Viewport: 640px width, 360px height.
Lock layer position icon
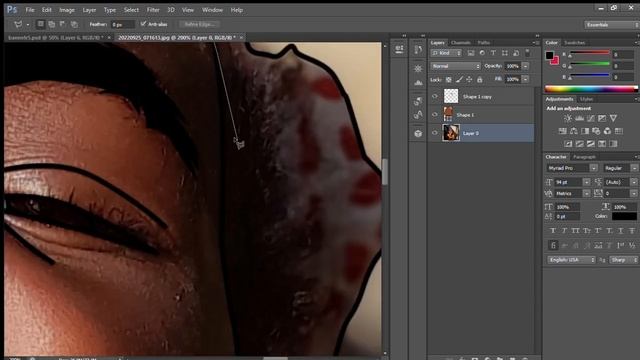(469, 80)
